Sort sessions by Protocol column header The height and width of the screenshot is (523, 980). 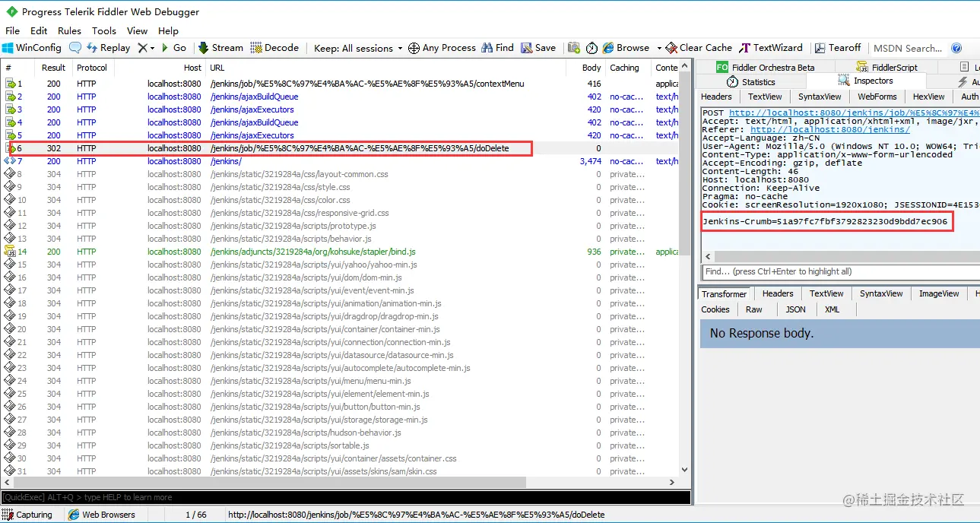click(x=92, y=67)
